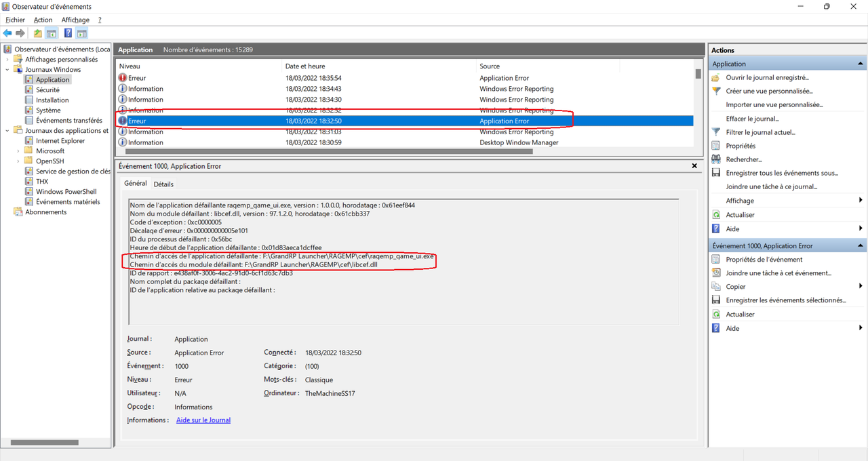Open the Action menu
868x461 pixels.
43,20
